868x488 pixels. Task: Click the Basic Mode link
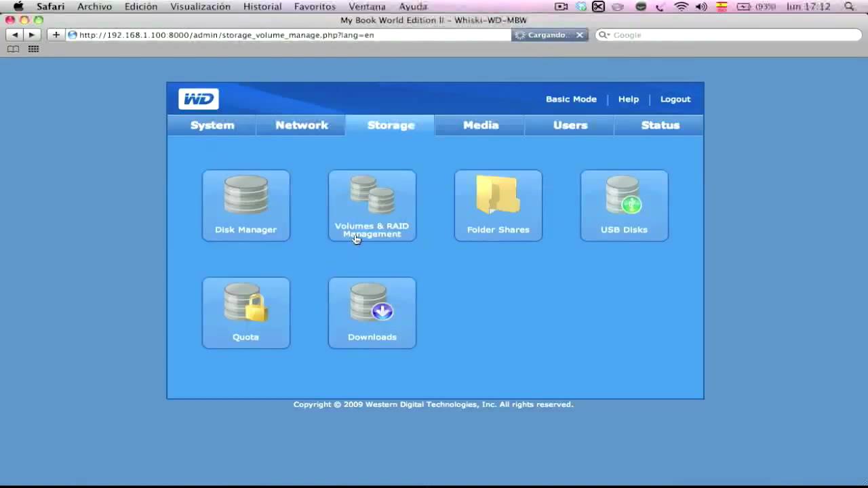[x=571, y=99]
